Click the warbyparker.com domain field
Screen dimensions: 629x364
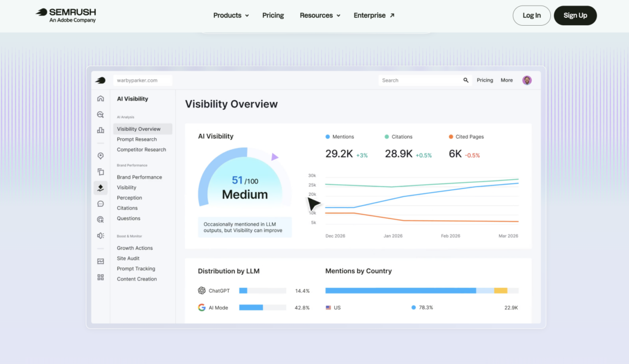pyautogui.click(x=143, y=80)
